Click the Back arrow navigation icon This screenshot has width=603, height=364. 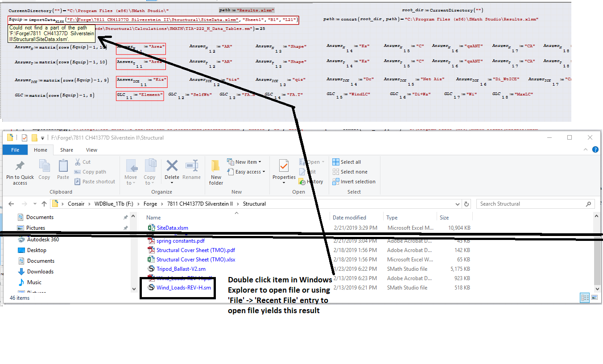12,204
